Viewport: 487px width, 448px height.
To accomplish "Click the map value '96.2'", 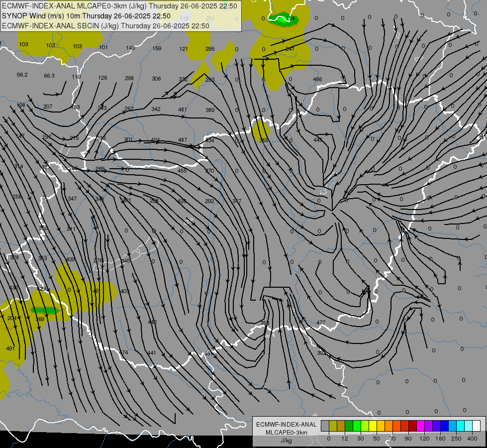I will pos(22,75).
